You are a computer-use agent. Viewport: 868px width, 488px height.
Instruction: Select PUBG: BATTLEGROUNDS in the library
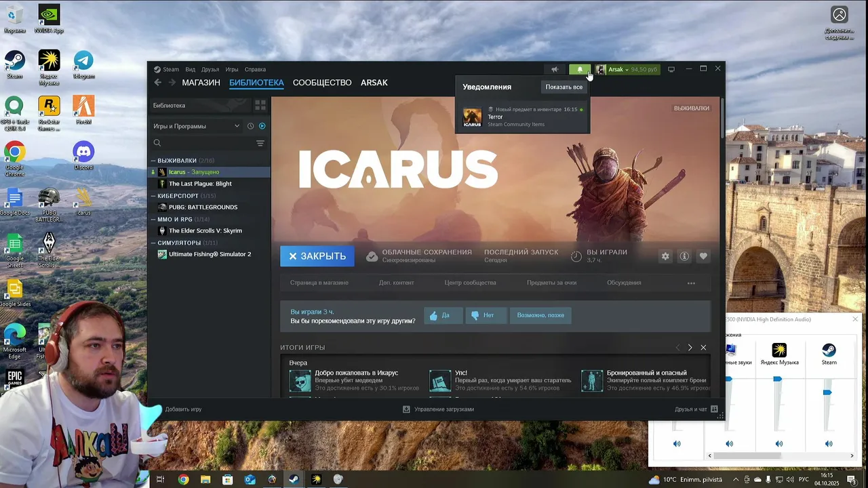(209, 207)
